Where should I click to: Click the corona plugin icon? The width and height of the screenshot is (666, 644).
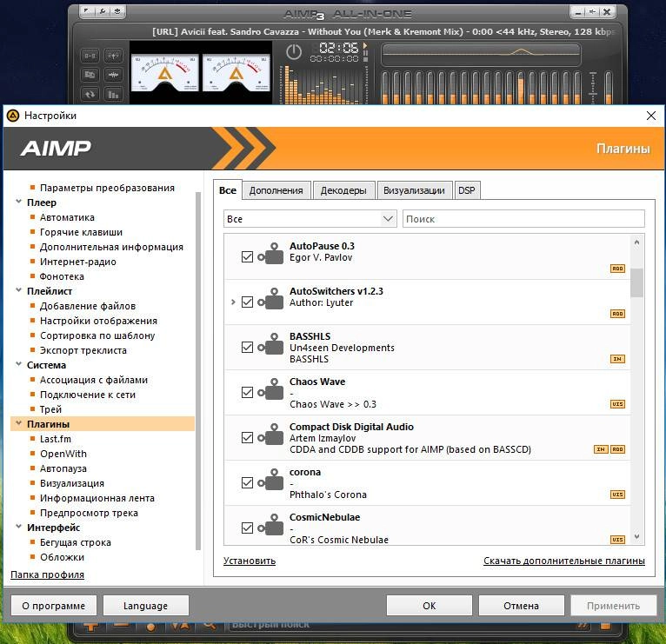tap(271, 479)
